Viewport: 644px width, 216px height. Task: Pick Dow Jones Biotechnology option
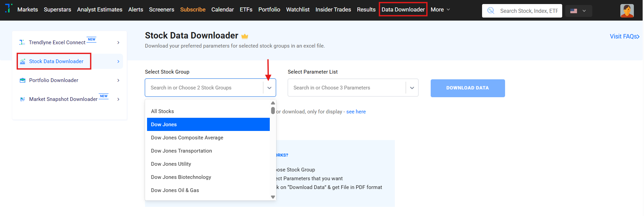[x=208, y=177]
